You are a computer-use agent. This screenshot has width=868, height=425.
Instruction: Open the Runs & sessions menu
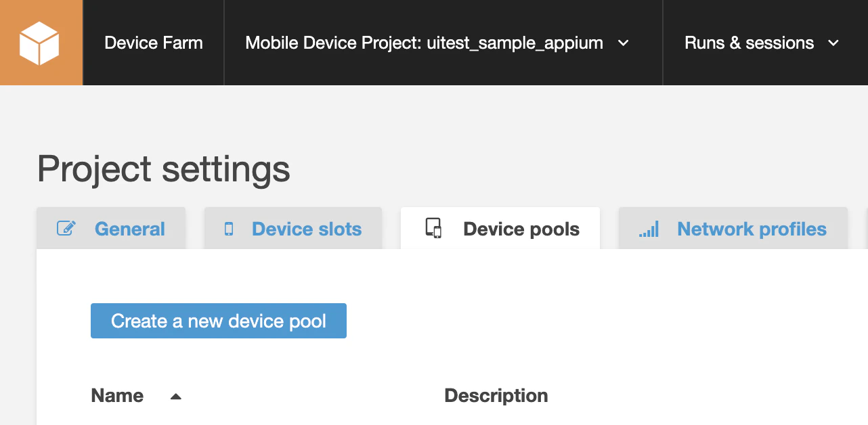pos(749,43)
